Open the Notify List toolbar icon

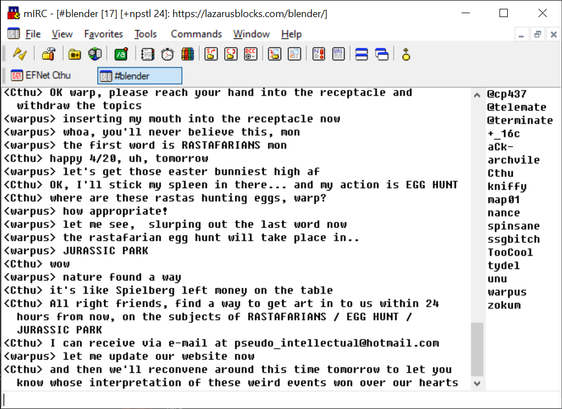pyautogui.click(x=319, y=54)
